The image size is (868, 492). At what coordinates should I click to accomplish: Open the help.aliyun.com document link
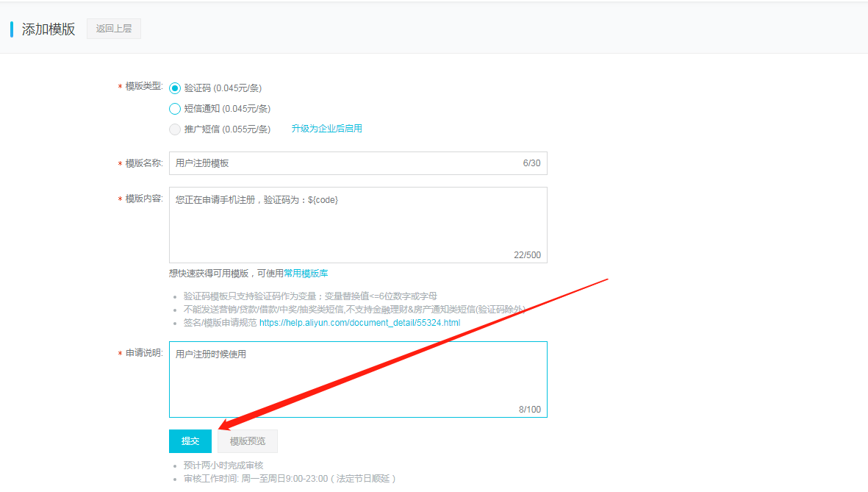(x=359, y=322)
